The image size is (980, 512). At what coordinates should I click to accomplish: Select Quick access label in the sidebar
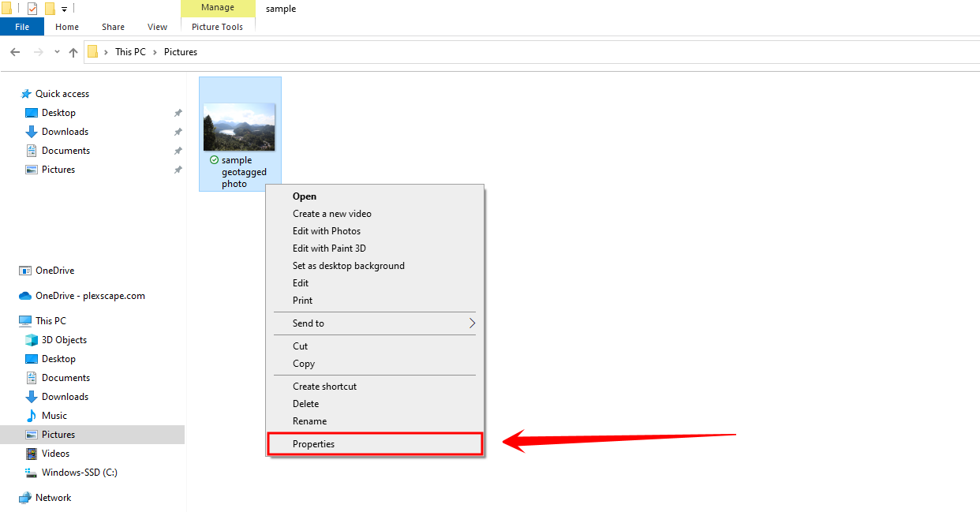pos(62,94)
